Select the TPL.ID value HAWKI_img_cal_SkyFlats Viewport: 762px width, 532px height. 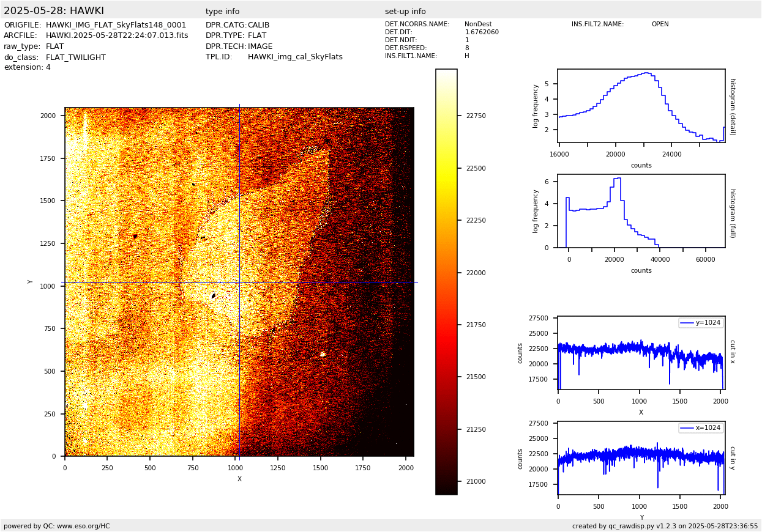[x=295, y=57]
